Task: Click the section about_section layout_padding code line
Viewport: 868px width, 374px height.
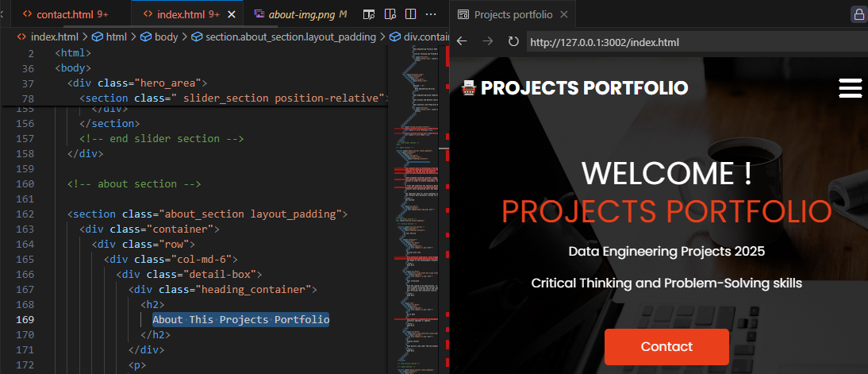Action: [x=207, y=214]
